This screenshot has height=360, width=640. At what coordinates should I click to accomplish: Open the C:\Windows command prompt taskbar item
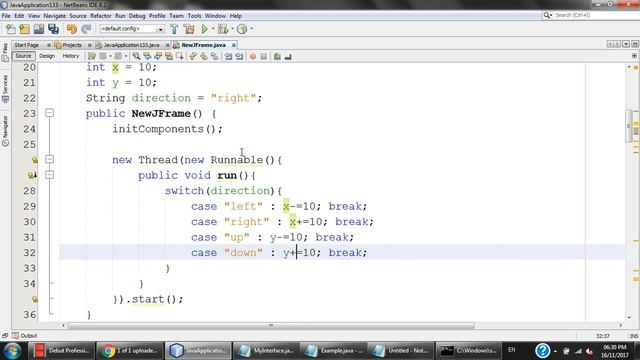468,351
